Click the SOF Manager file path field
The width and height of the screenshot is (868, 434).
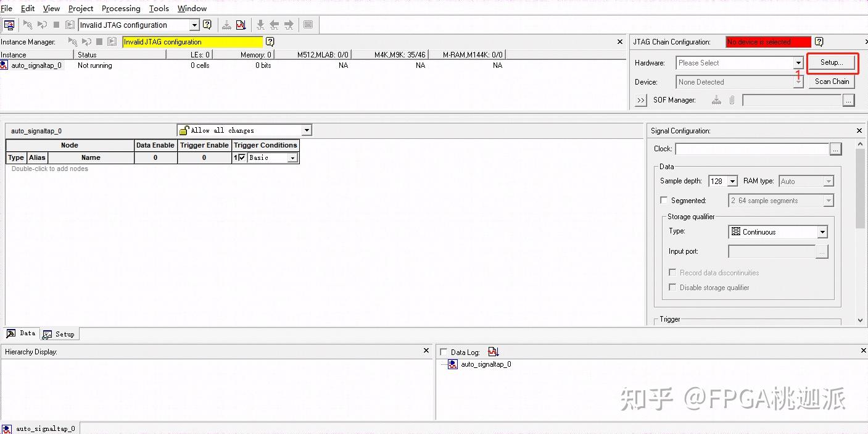792,100
